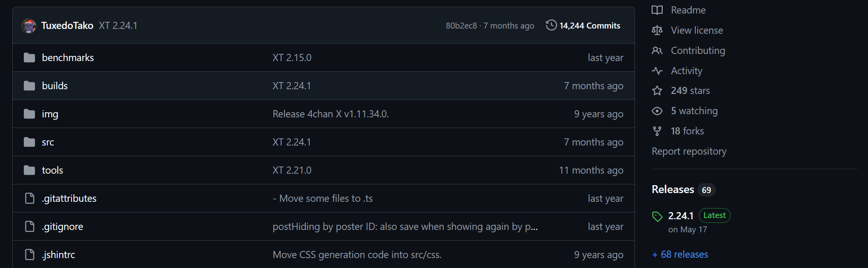Open the builds folder
This screenshot has height=268, width=868.
(x=55, y=86)
